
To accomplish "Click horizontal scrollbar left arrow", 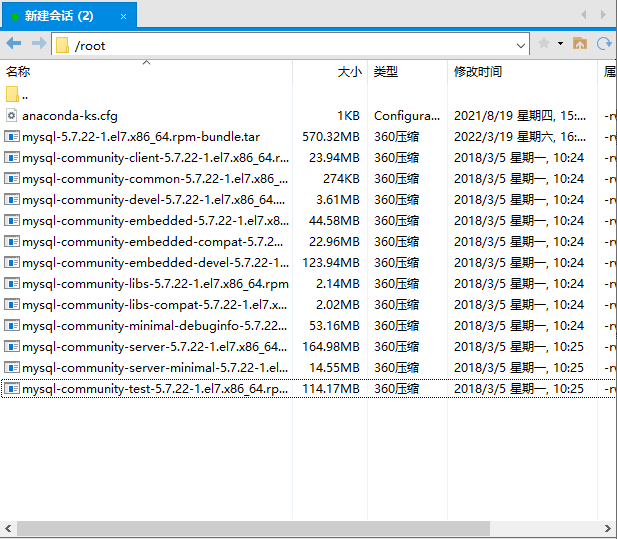I will pos(8,528).
